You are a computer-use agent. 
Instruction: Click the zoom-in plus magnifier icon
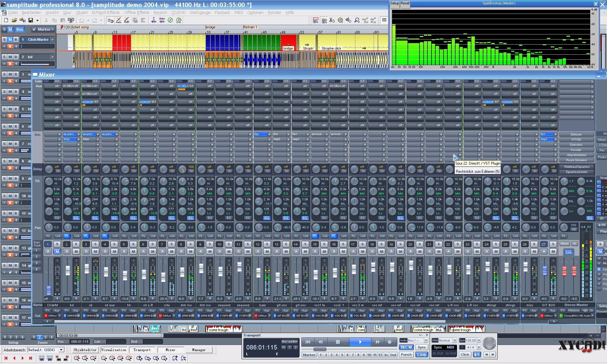[139, 358]
